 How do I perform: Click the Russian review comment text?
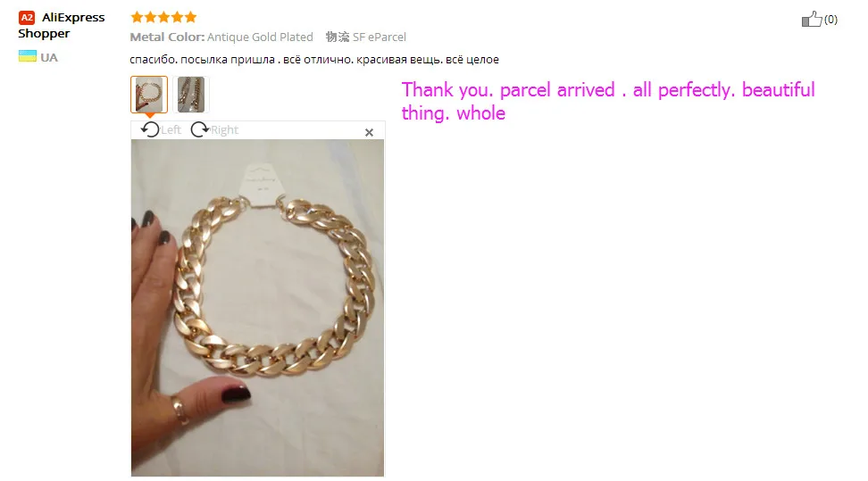coord(314,59)
